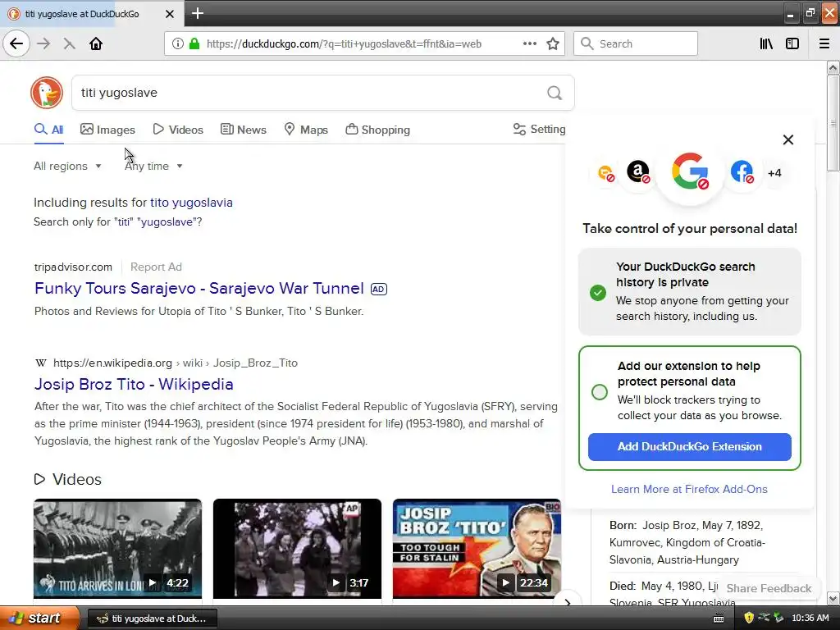Click the +4 more trackers badge
The height and width of the screenshot is (630, 840).
tap(774, 173)
